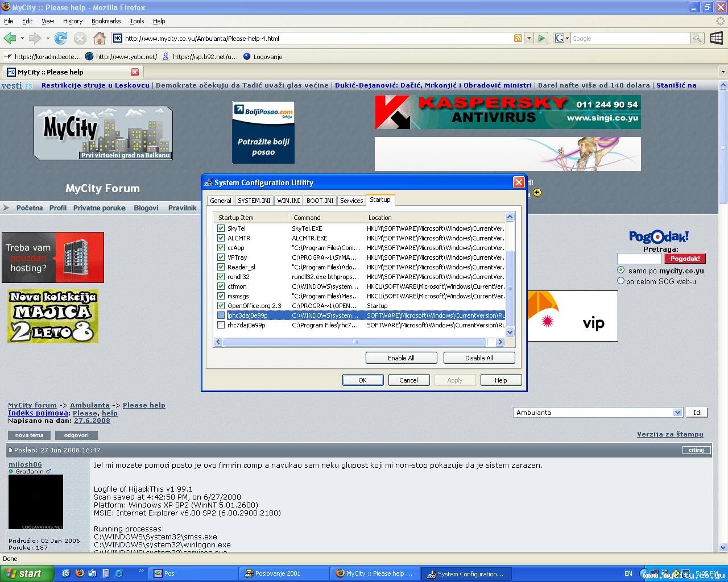Close the MyCity :: Please help tab
Image resolution: width=728 pixels, height=582 pixels.
tap(135, 72)
